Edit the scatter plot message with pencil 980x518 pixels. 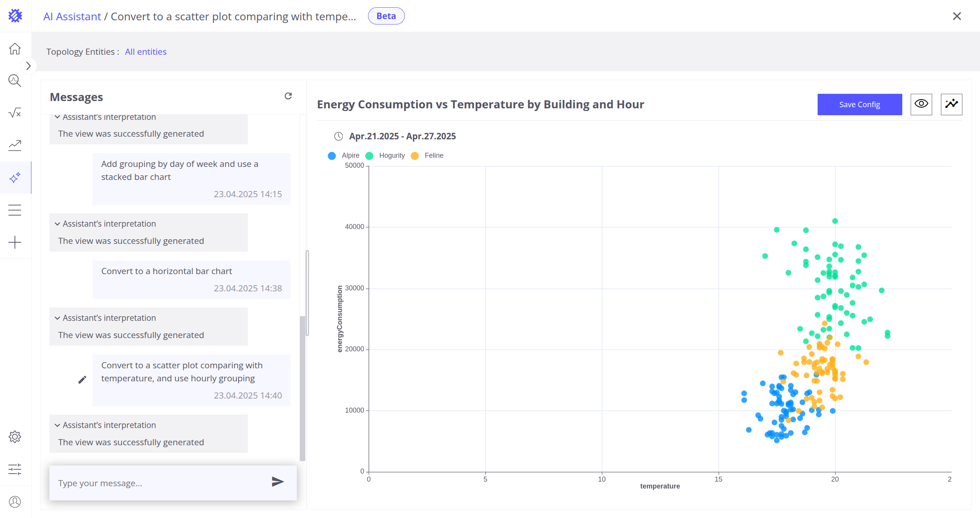pos(82,380)
